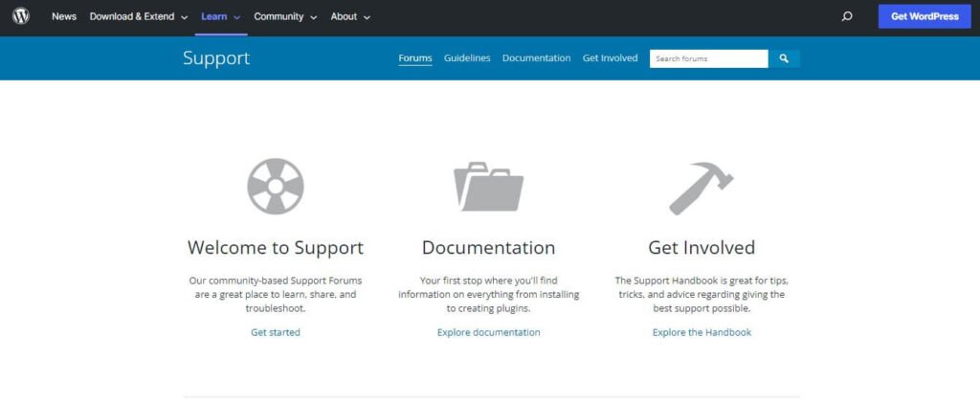Expand the Community dropdown menu
The width and height of the screenshot is (980, 405).
click(285, 17)
